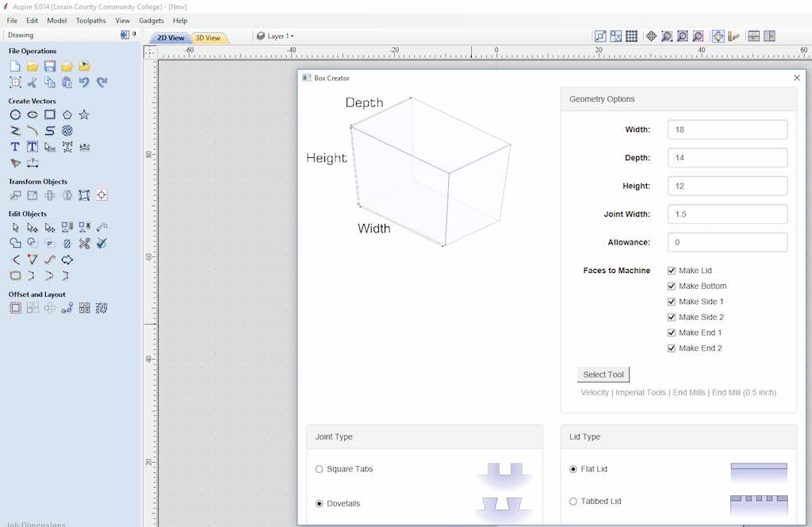Open the Offset Vectors tool
The height and width of the screenshot is (527, 812).
click(15, 308)
